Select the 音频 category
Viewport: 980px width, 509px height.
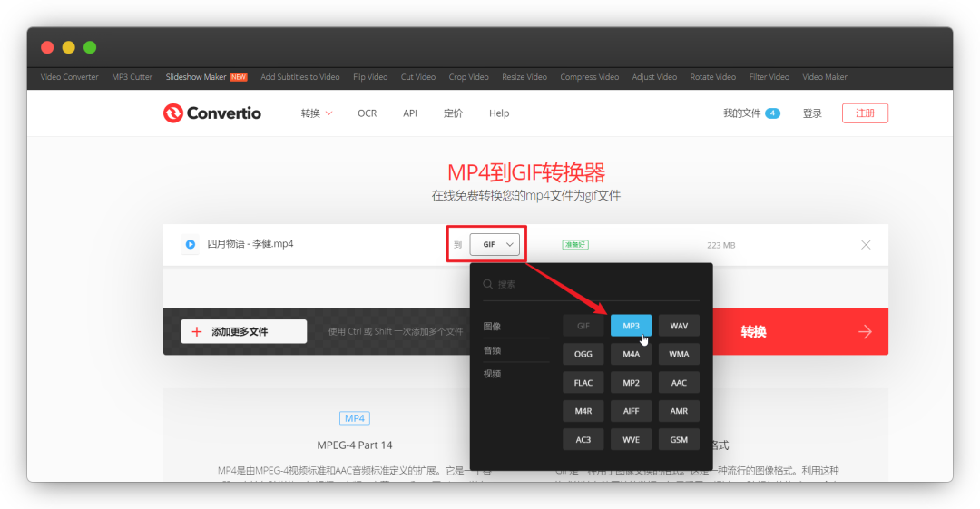[x=492, y=350]
